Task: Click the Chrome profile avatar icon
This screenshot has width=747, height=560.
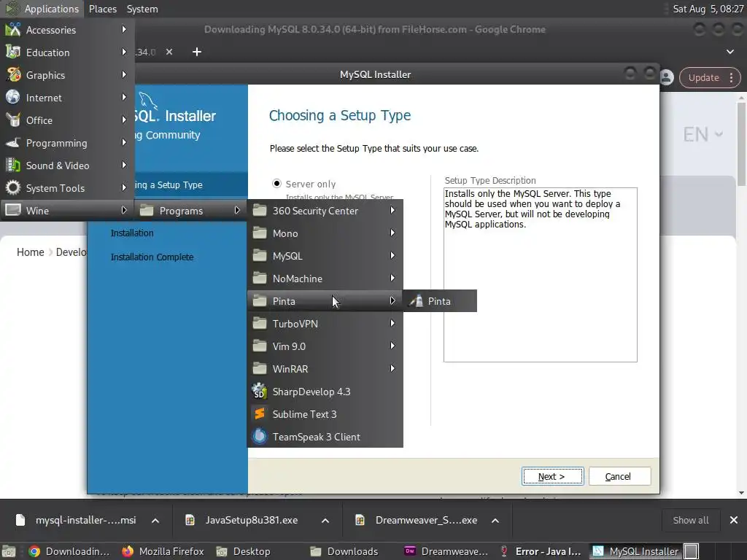Action: (667, 77)
